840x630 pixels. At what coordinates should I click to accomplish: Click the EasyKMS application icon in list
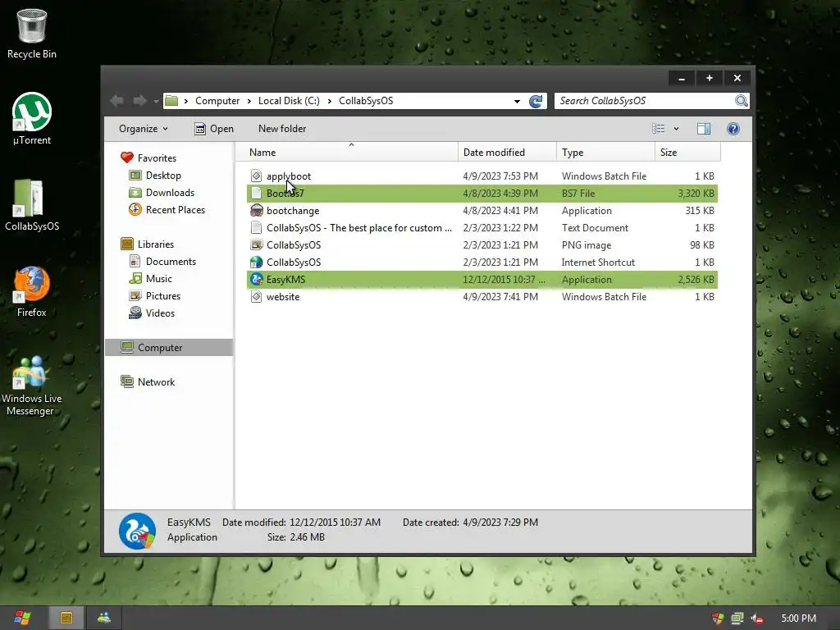pyautogui.click(x=257, y=279)
